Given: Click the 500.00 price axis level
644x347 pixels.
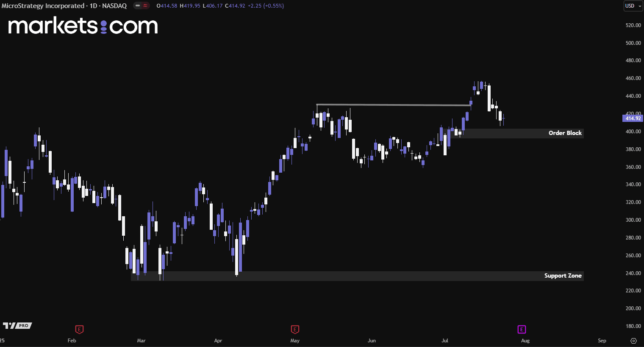Looking at the screenshot, I should tap(633, 43).
